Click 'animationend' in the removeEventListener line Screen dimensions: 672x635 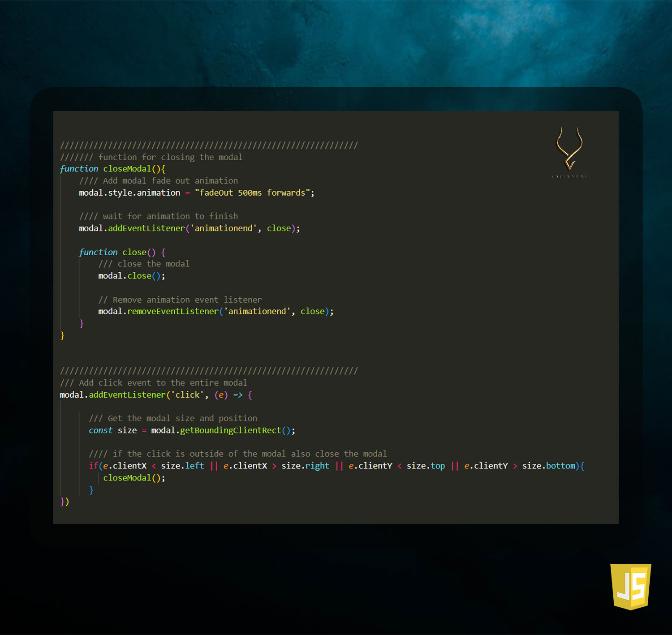point(257,311)
